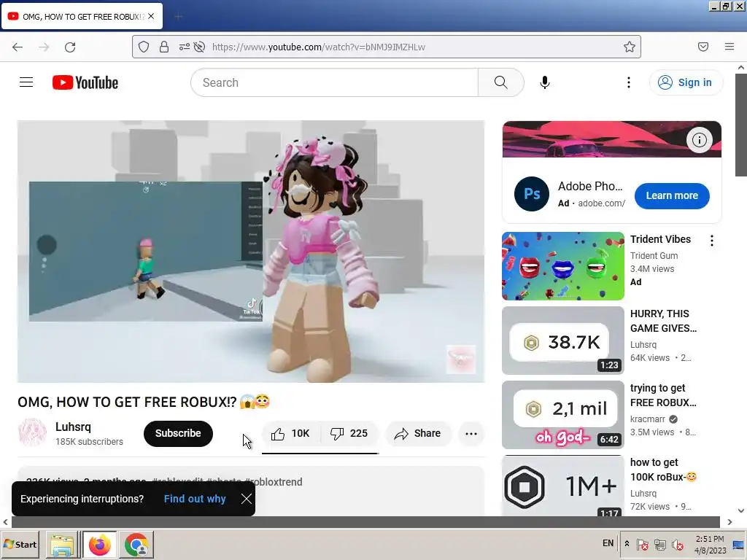747x560 pixels.
Task: Go back using the browser back arrow
Action: tap(18, 47)
